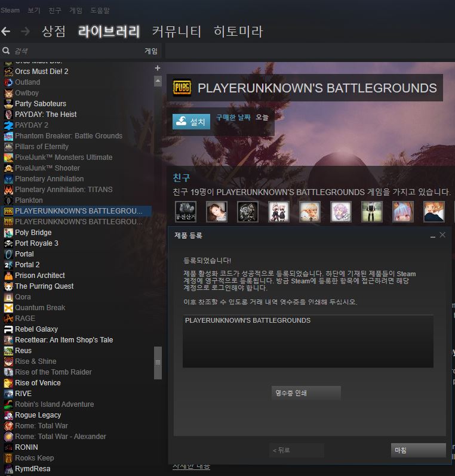Open first friend avatar with Chinese text
Screen dimensions: 455x476
186,212
